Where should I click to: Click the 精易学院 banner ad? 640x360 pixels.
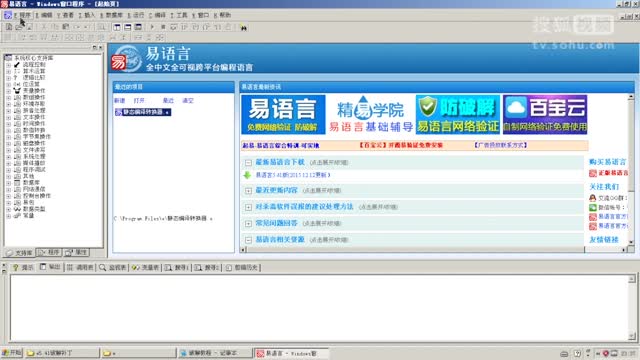coord(370,115)
